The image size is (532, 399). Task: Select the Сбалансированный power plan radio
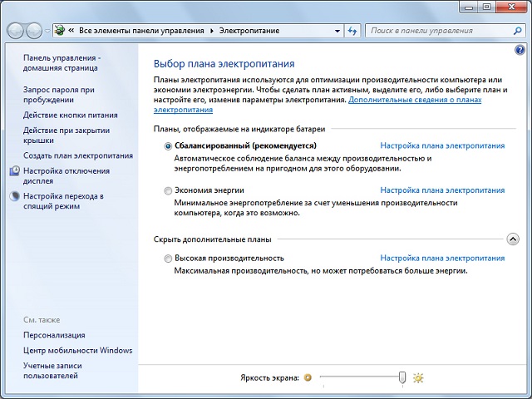[x=168, y=146]
